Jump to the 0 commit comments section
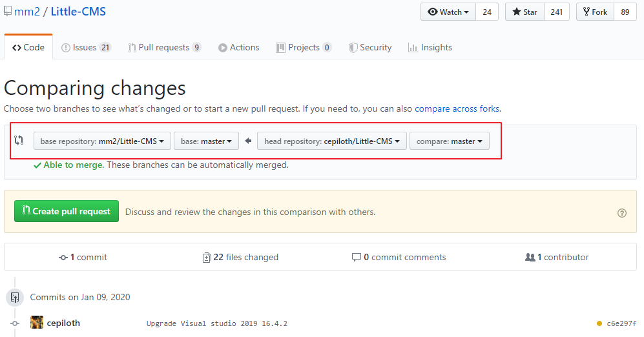 (399, 257)
